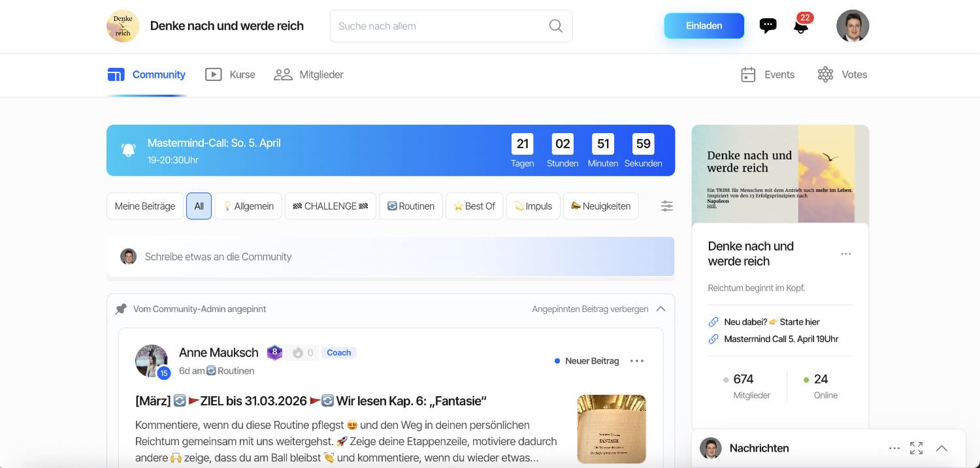Expand the Nachrichten panel chevron

click(x=941, y=448)
